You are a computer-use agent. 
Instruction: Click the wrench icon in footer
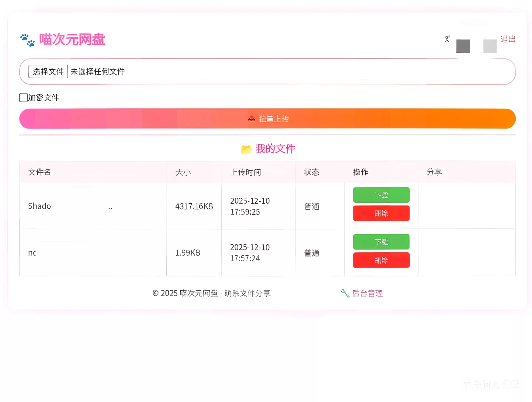[x=345, y=293]
